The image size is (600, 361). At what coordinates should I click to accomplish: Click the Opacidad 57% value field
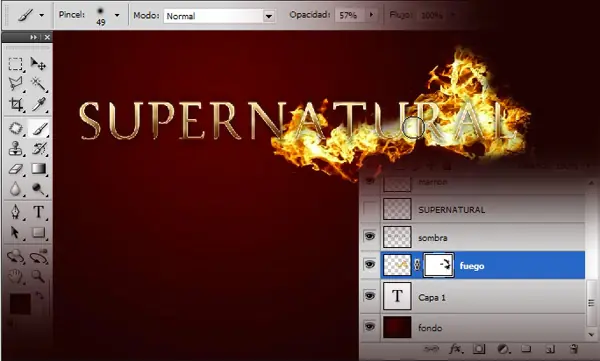pos(349,15)
